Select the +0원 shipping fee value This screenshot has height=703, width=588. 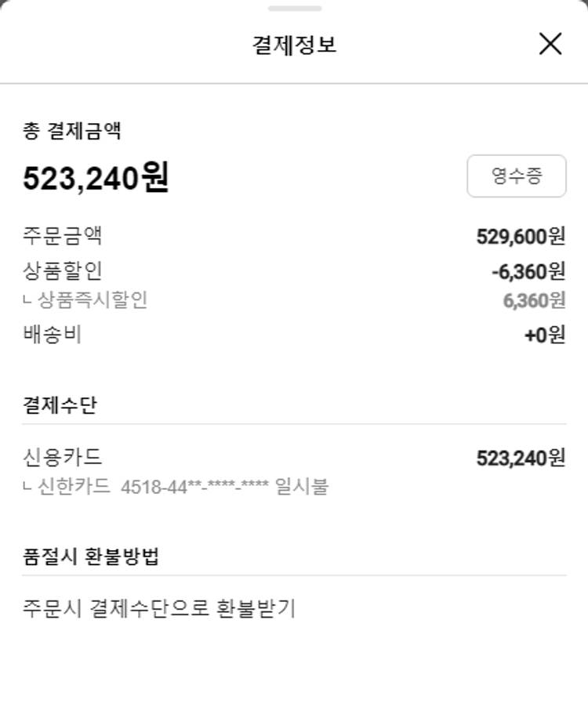tap(545, 335)
